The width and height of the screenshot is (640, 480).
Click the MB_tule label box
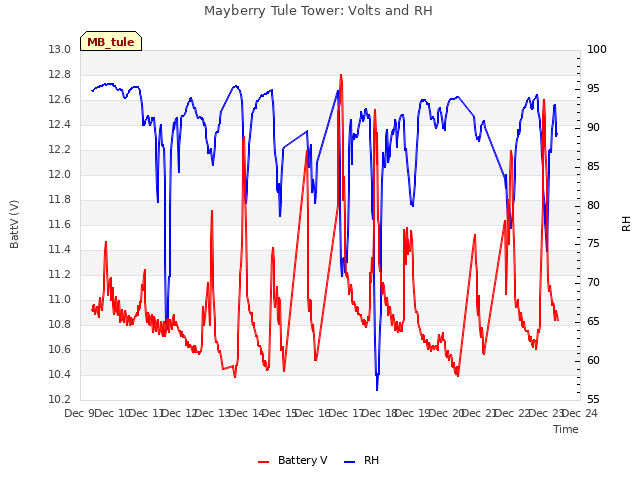(111, 41)
